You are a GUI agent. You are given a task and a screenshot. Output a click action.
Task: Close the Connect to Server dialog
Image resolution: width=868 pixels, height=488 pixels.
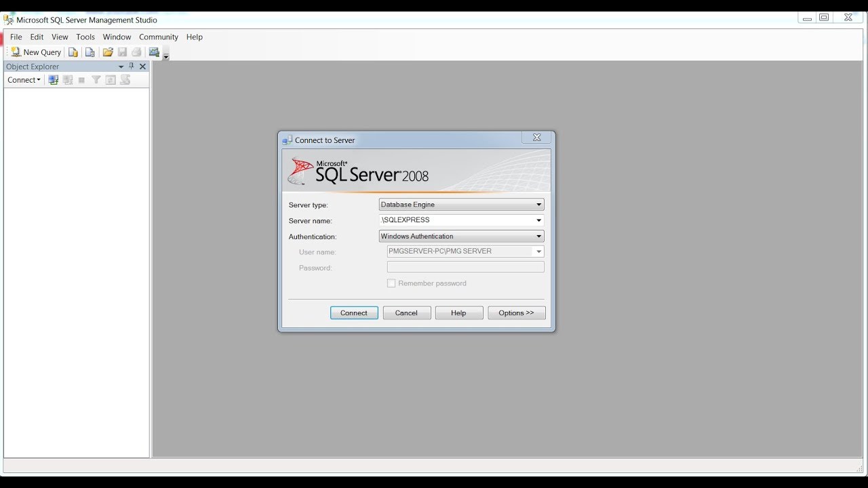(536, 138)
